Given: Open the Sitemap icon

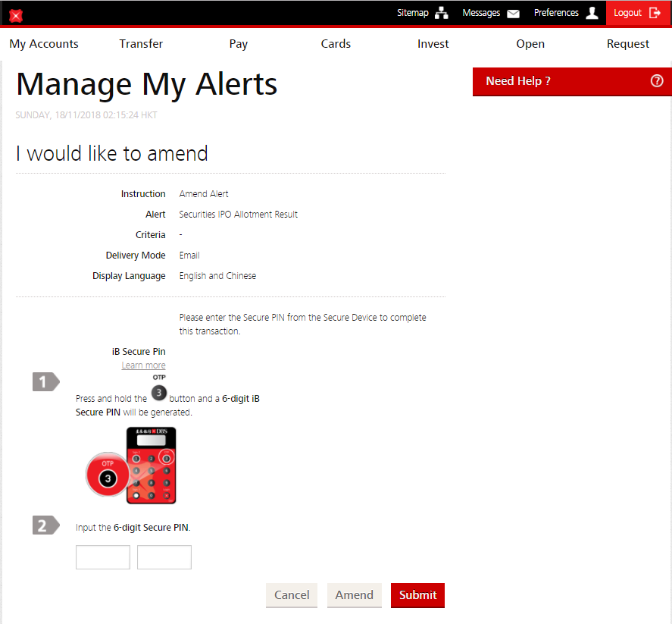Looking at the screenshot, I should point(442,13).
